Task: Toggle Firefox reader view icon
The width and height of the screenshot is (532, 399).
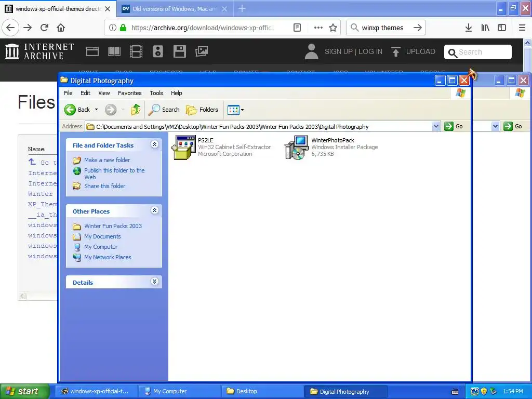Action: coord(297,28)
